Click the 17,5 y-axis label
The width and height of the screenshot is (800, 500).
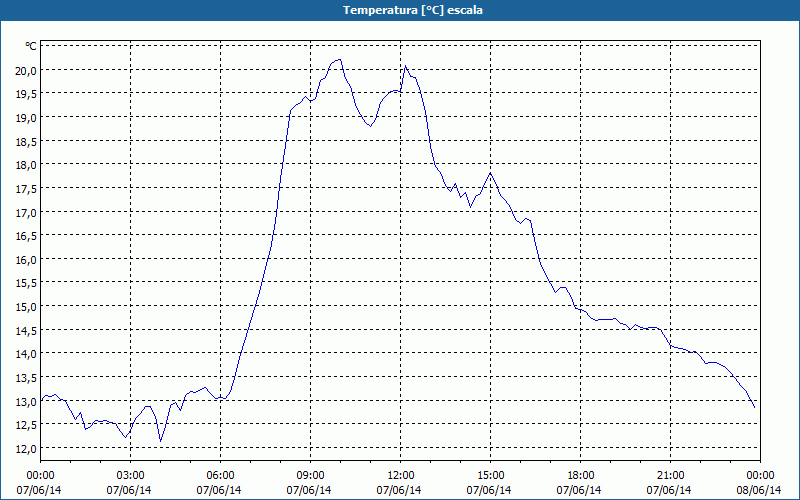[26, 189]
